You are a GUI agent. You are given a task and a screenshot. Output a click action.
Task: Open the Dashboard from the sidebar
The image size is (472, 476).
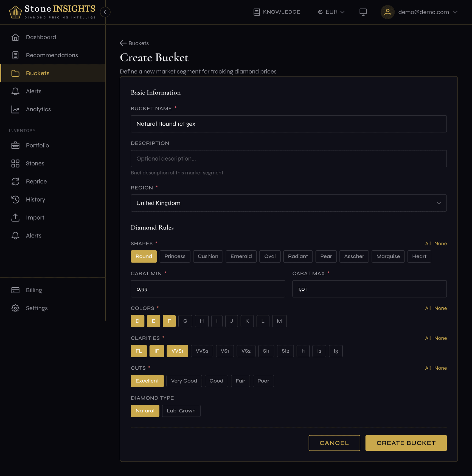(41, 37)
